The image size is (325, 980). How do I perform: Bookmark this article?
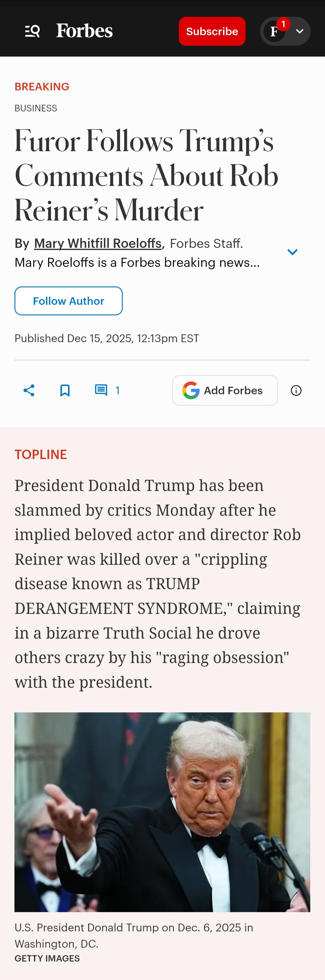point(65,390)
